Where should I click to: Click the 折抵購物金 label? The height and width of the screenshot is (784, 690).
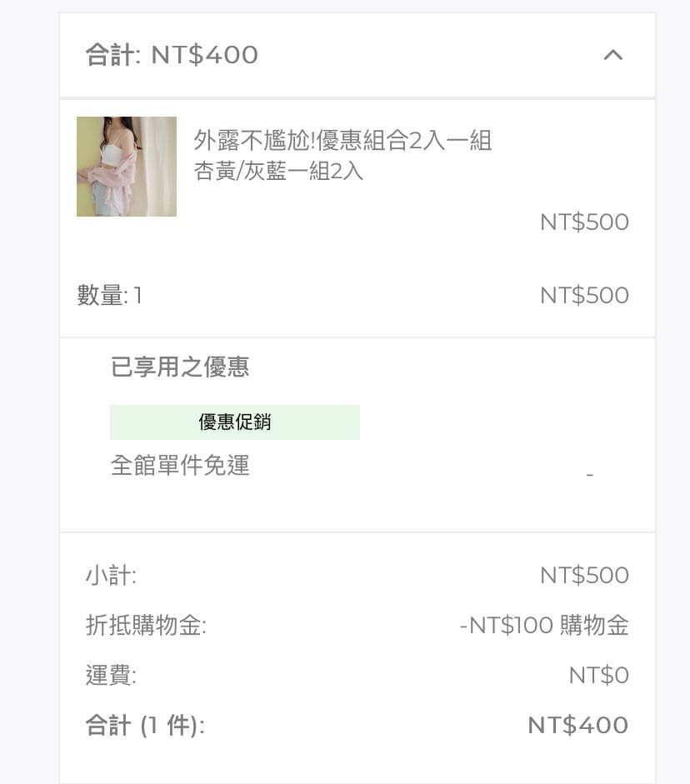click(146, 625)
